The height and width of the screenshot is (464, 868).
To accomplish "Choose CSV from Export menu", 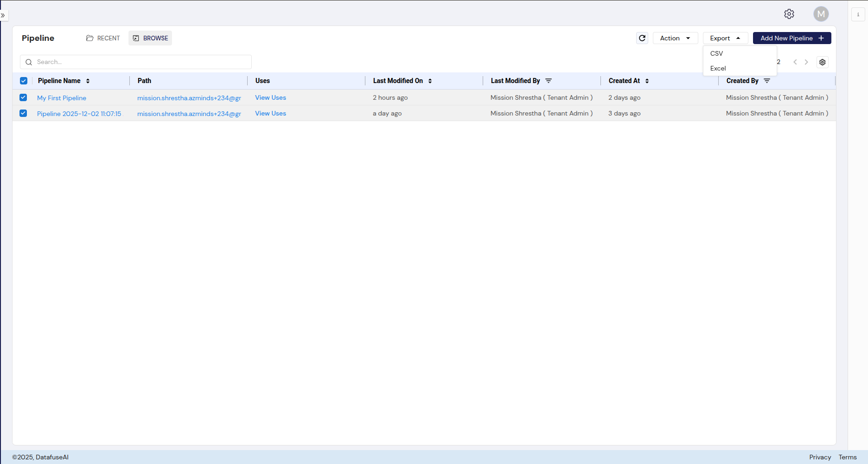I will coord(716,53).
